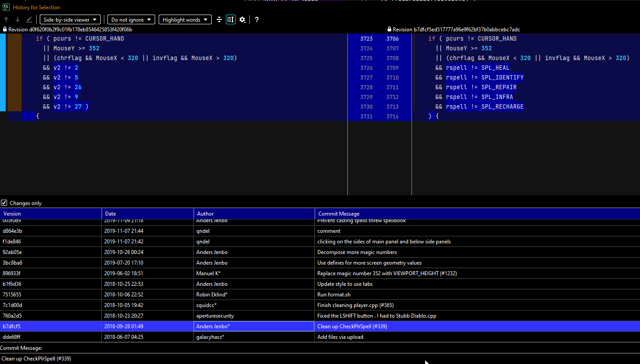The height and width of the screenshot is (364, 640).
Task: Uncheck the Changes only checkbox
Action: pos(4,203)
